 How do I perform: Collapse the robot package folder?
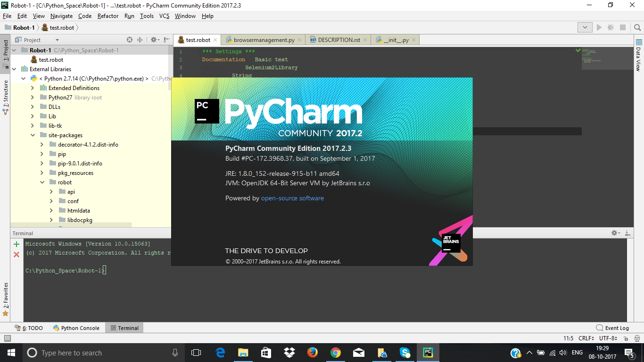(42, 182)
